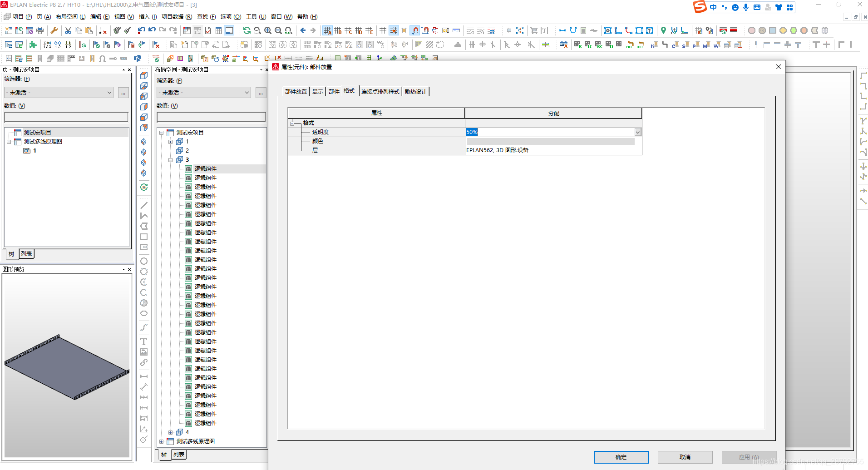Switch to the 部件放置 tab

click(296, 91)
